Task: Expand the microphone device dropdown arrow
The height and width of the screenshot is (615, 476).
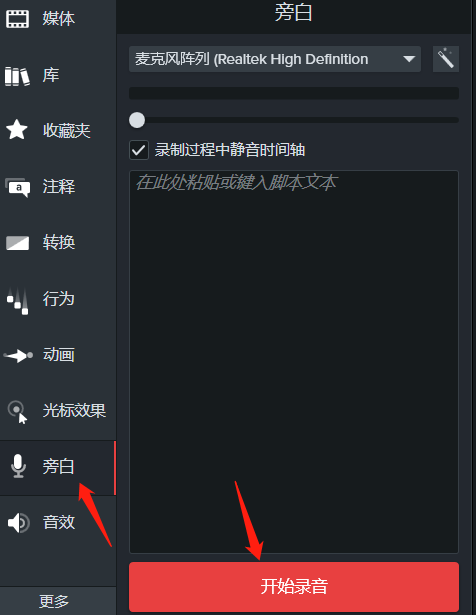Action: pos(409,59)
